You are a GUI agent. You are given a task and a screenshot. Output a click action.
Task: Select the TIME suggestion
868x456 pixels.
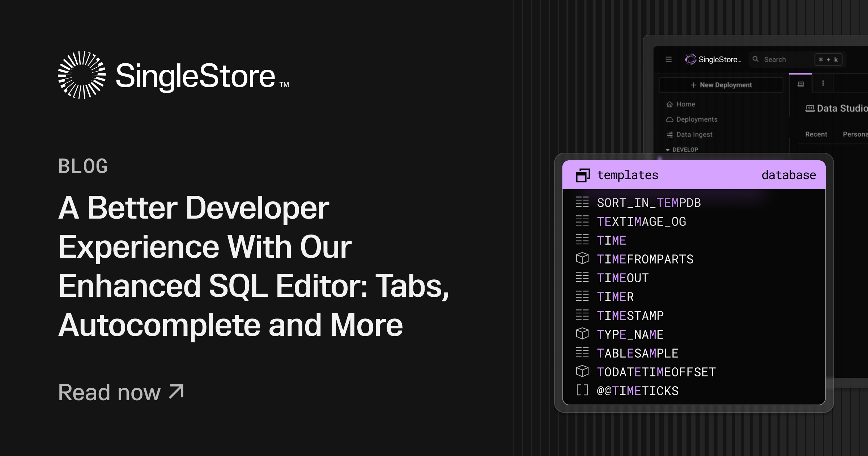coord(694,240)
